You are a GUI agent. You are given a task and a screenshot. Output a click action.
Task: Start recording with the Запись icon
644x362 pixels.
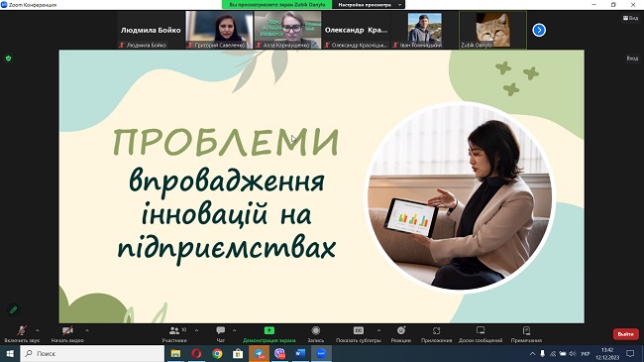click(315, 330)
